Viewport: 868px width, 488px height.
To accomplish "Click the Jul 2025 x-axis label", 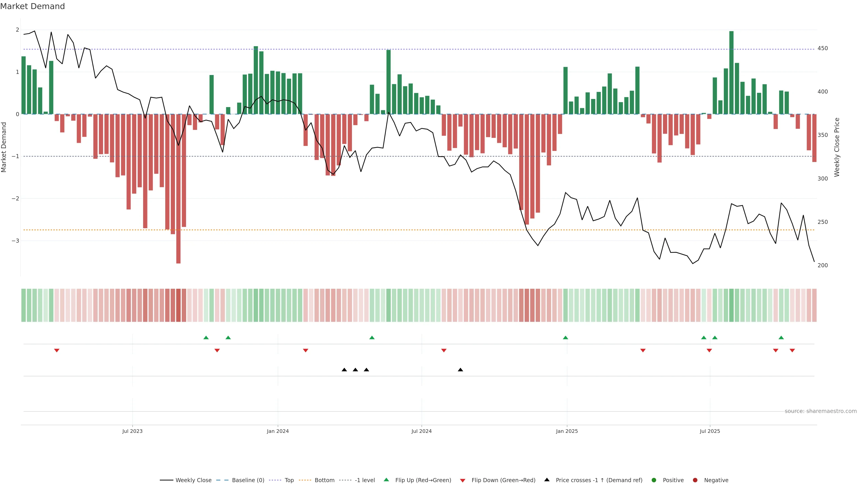I will click(x=710, y=431).
